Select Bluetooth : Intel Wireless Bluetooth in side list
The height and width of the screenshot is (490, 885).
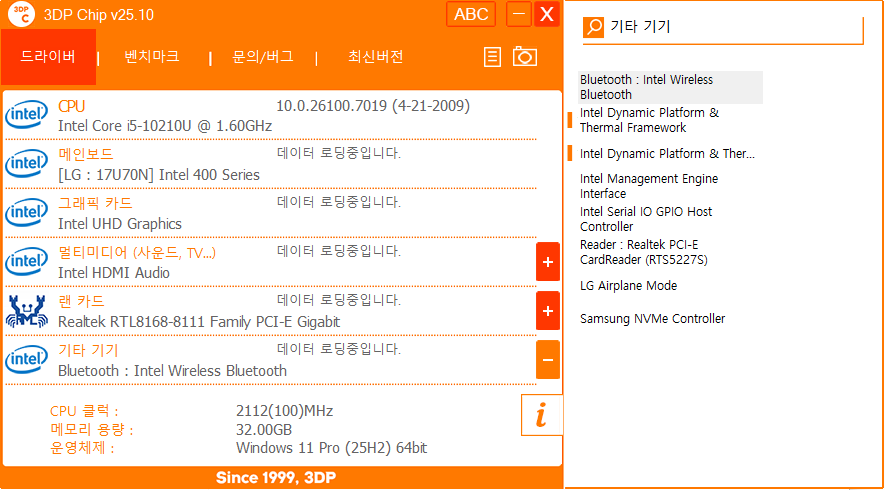[671, 88]
